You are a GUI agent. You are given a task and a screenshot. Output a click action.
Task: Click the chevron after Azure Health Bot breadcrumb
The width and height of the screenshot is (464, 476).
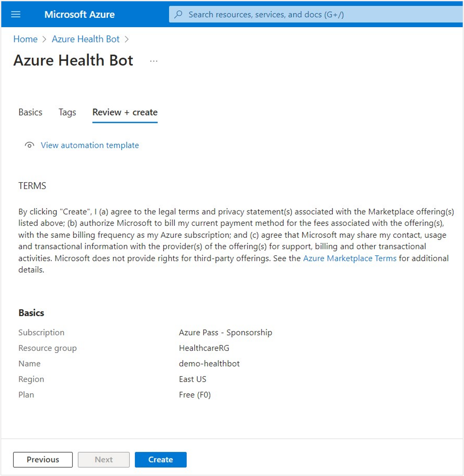click(127, 39)
